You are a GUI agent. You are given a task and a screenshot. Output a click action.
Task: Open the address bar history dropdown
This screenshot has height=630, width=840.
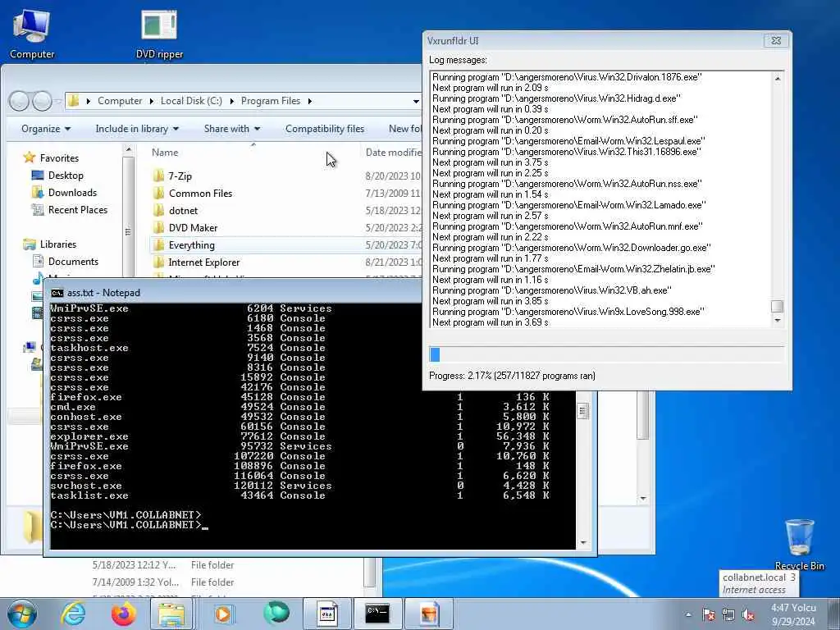point(416,101)
